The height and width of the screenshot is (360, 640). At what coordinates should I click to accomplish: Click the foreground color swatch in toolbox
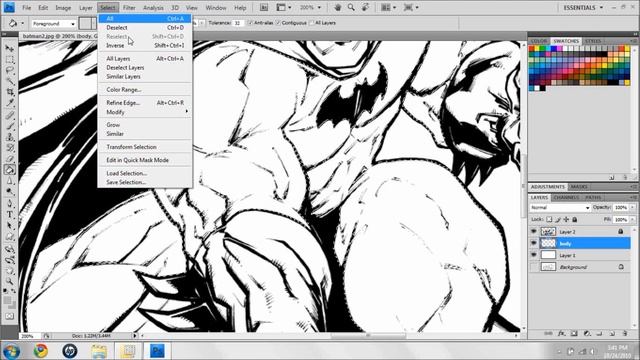7,300
